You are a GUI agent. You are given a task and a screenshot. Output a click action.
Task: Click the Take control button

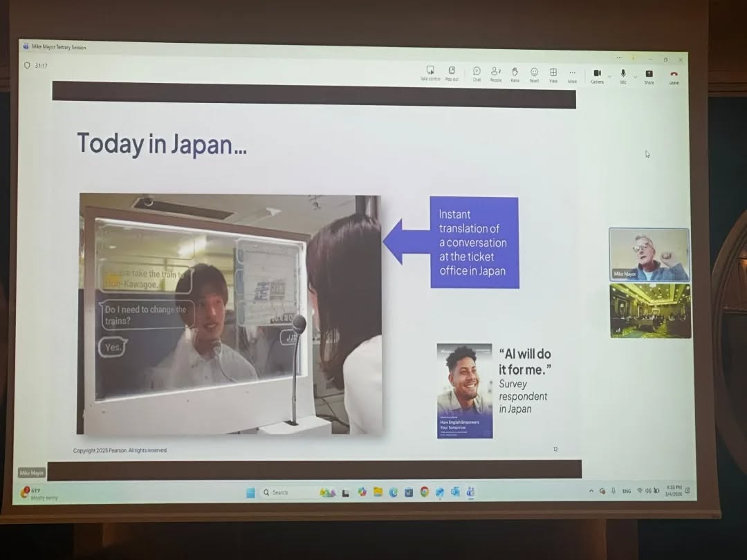coord(430,73)
